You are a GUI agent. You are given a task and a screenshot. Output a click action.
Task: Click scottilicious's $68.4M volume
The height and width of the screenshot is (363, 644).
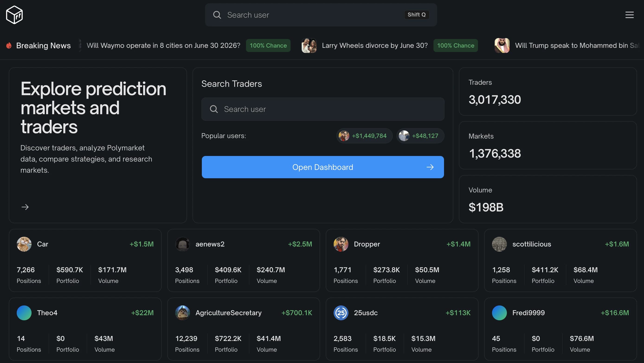pos(586,270)
